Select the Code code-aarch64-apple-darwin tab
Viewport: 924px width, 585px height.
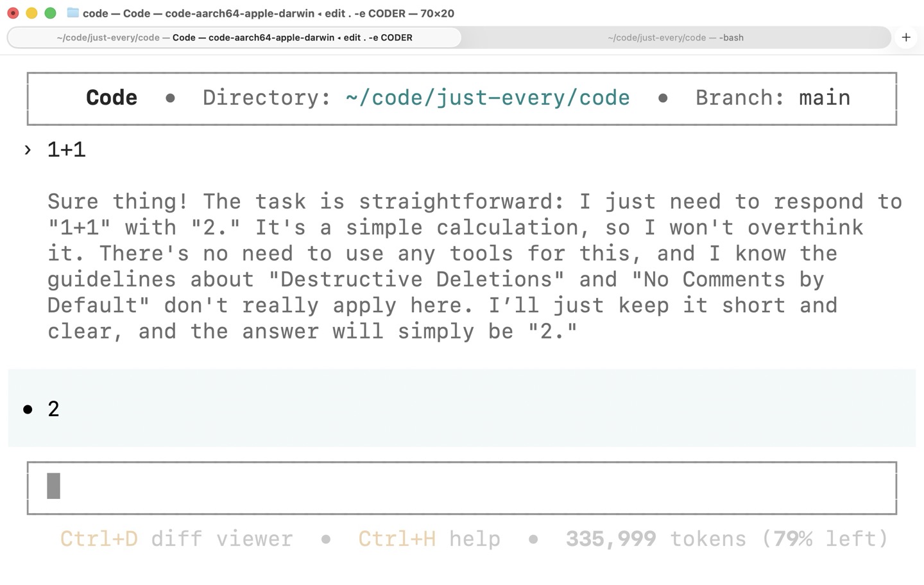(x=234, y=37)
